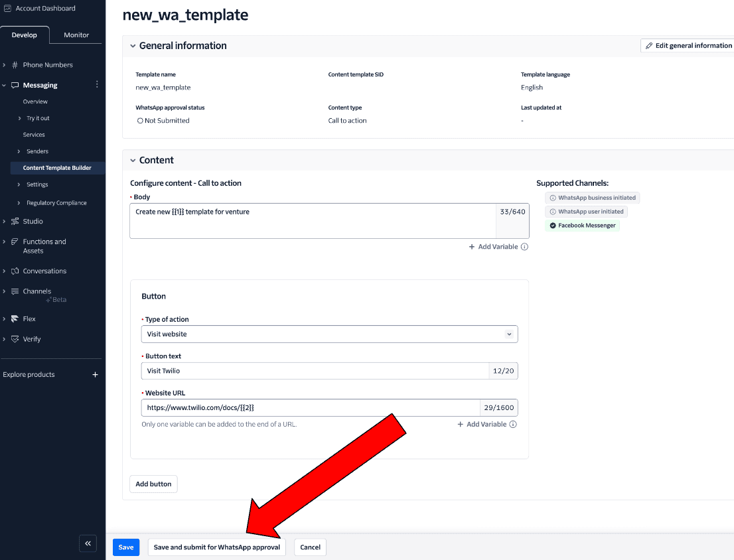Click Add Variable under the Body field
Image resolution: width=734 pixels, height=560 pixels.
[x=494, y=246]
